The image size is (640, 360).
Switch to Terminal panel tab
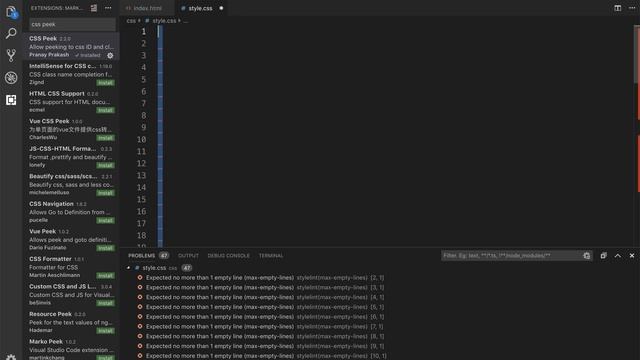(271, 256)
